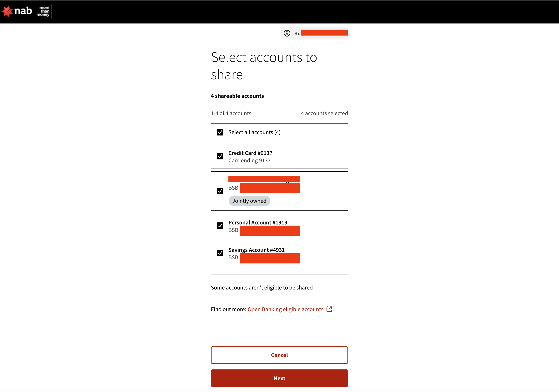Uncheck the Personal Account #1919 checkbox
Image resolution: width=559 pixels, height=392 pixels.
pyautogui.click(x=220, y=226)
